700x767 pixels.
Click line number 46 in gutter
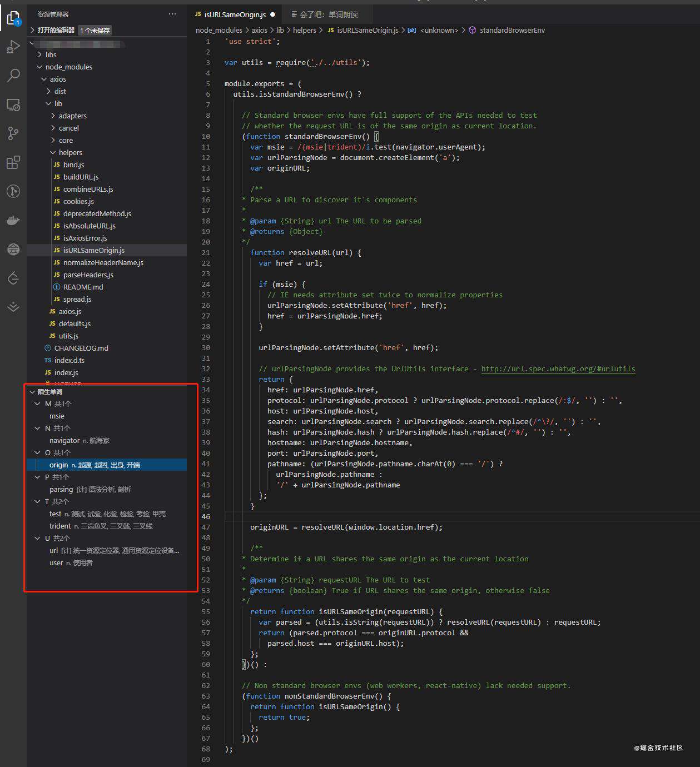coord(206,516)
